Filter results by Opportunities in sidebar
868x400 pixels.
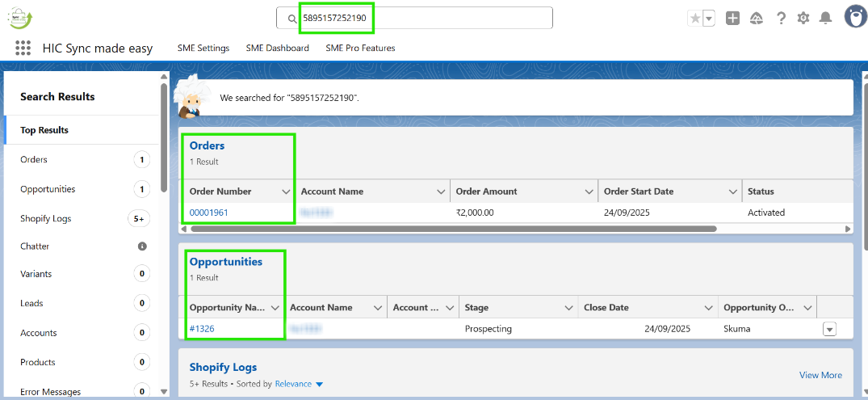click(x=82, y=189)
